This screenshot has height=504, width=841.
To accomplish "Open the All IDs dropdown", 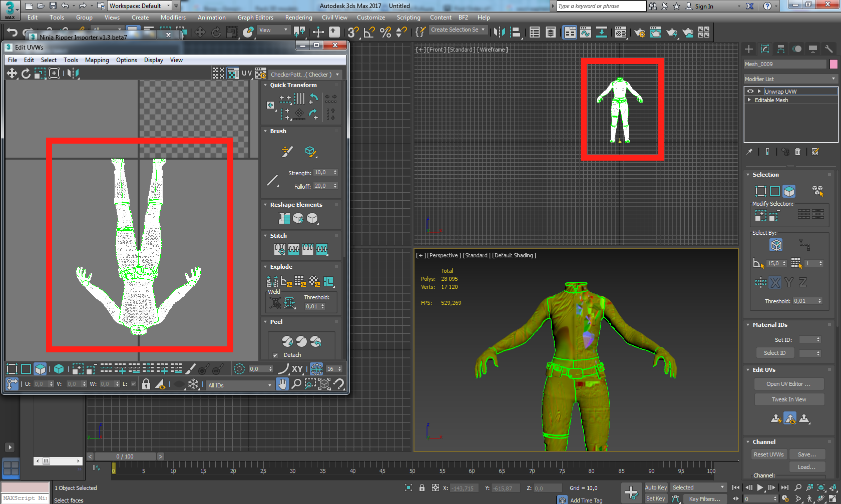I will pyautogui.click(x=240, y=385).
